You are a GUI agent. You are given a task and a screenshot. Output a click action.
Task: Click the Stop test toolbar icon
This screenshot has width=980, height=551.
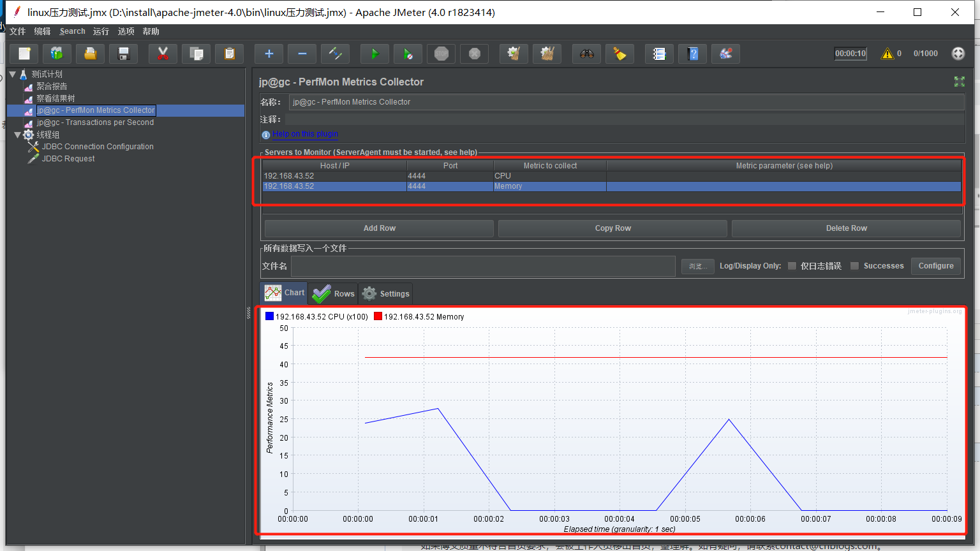pyautogui.click(x=442, y=54)
